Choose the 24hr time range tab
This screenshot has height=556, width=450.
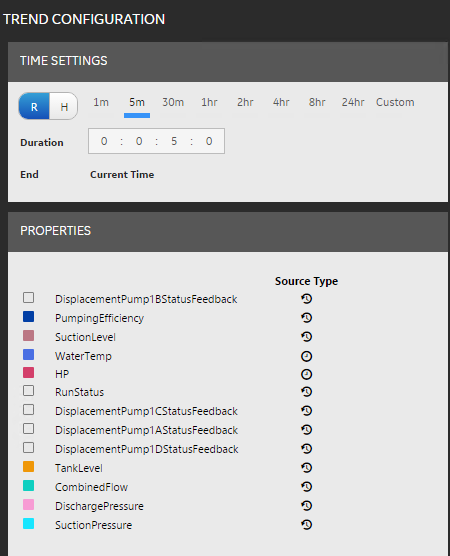click(353, 102)
